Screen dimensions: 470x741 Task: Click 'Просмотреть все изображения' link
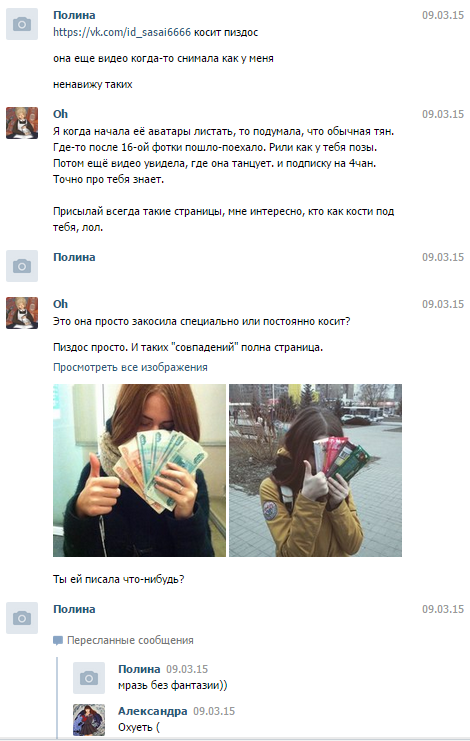click(130, 367)
